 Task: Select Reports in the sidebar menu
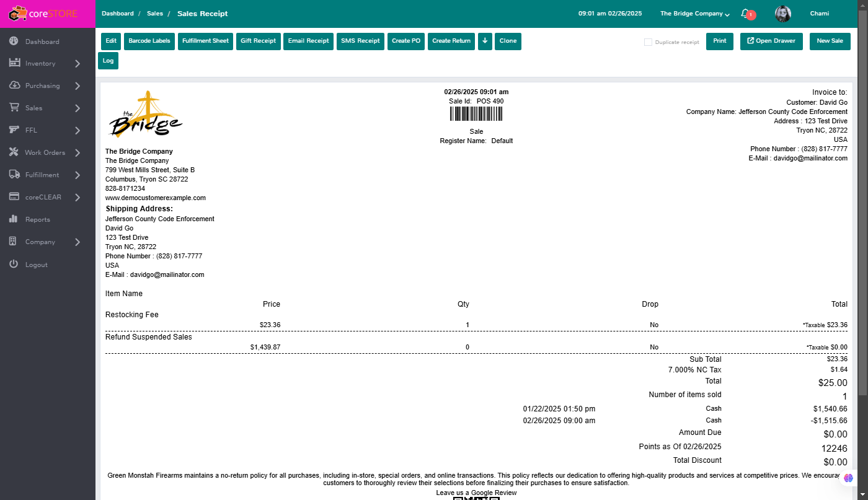tap(38, 219)
